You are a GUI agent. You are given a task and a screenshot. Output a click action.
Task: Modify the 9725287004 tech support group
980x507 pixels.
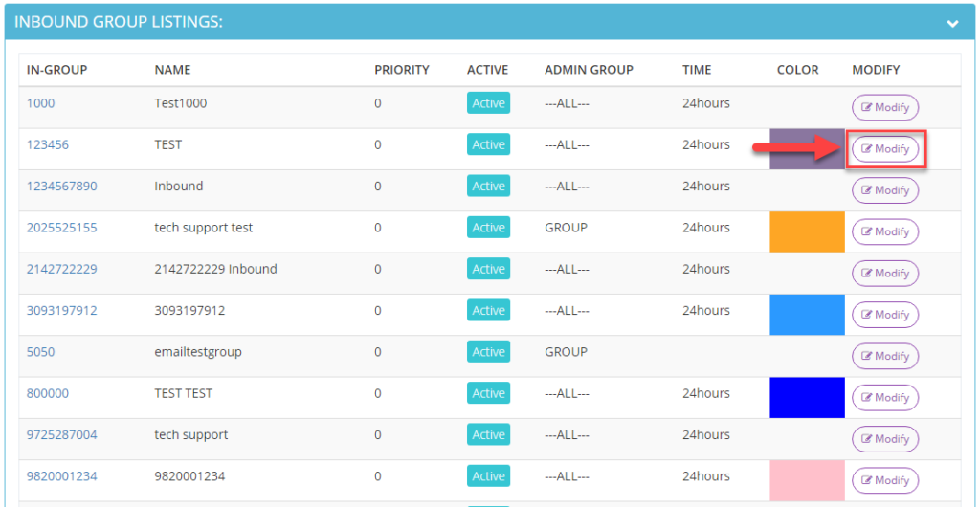[x=885, y=439]
